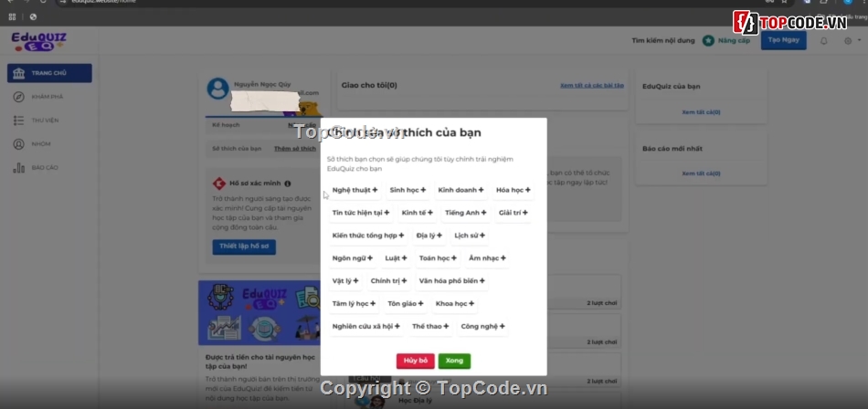Add the Giải trí interest chip
This screenshot has width=868, height=409.
[x=513, y=213]
